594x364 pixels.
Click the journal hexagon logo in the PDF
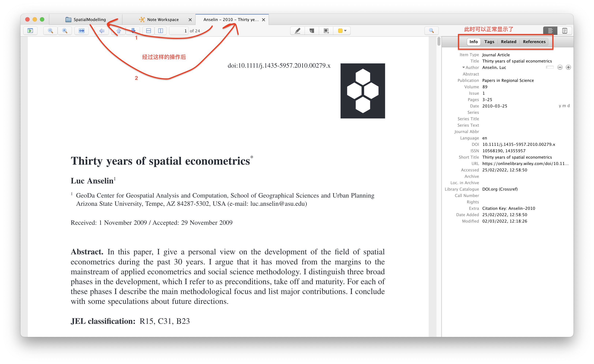click(363, 91)
